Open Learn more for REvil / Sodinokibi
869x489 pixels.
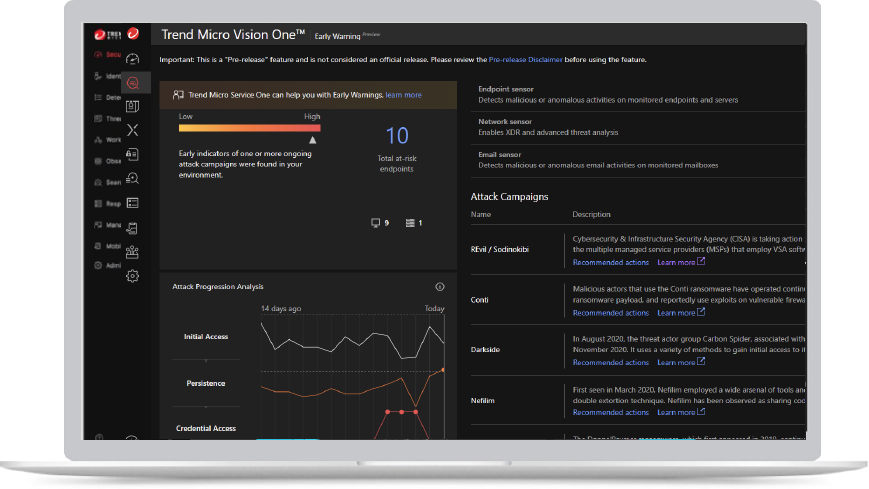tap(676, 263)
